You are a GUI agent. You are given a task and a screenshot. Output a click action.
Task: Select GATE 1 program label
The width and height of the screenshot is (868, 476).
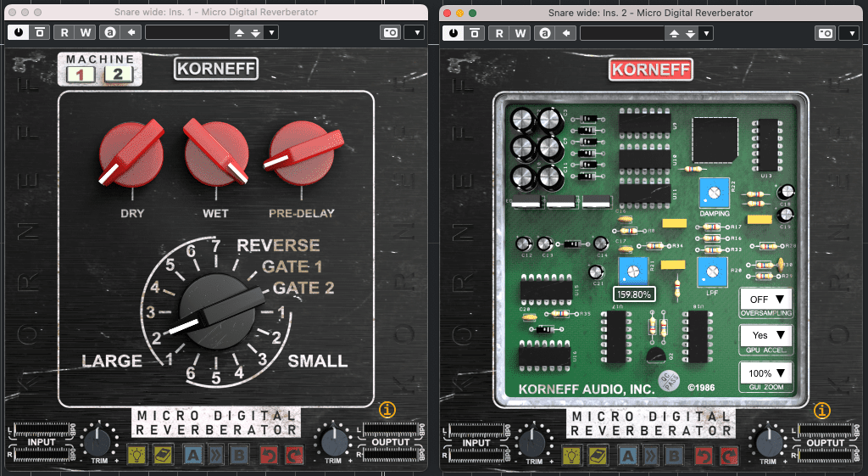[x=292, y=266]
